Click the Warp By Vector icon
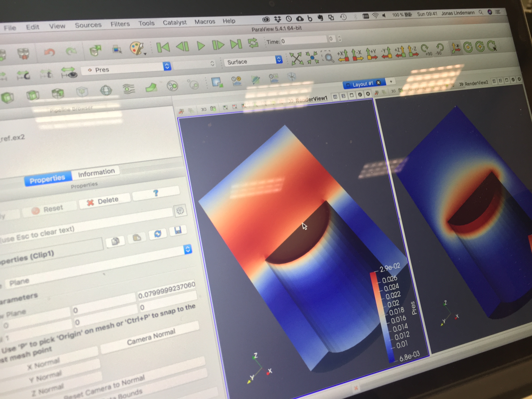The height and width of the screenshot is (399, 532). (151, 88)
